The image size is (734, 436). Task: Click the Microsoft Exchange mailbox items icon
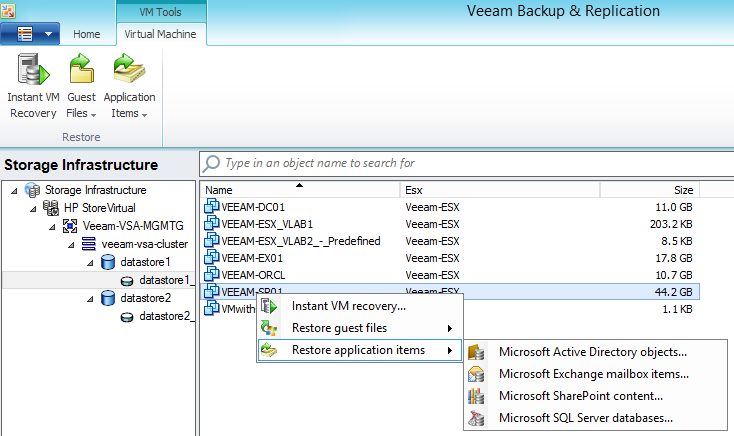pyautogui.click(x=477, y=374)
